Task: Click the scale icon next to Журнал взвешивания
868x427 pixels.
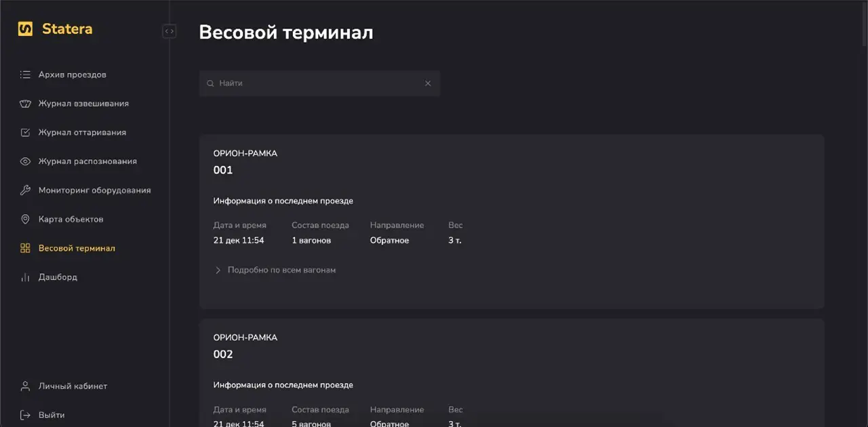Action: click(24, 103)
